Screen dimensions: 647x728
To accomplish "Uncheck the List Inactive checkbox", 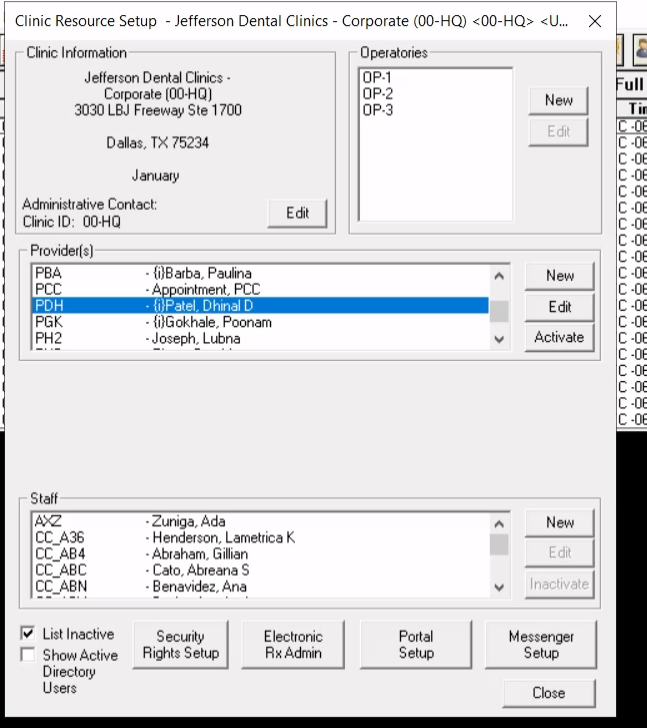I will pyautogui.click(x=28, y=633).
